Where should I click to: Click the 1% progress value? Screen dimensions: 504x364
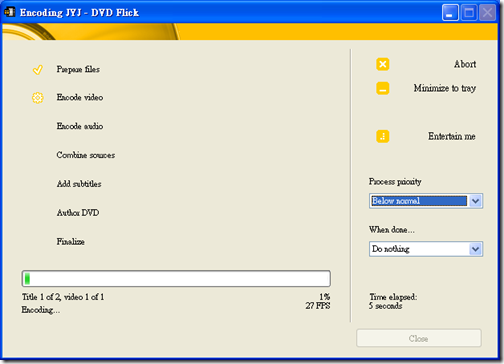click(325, 296)
